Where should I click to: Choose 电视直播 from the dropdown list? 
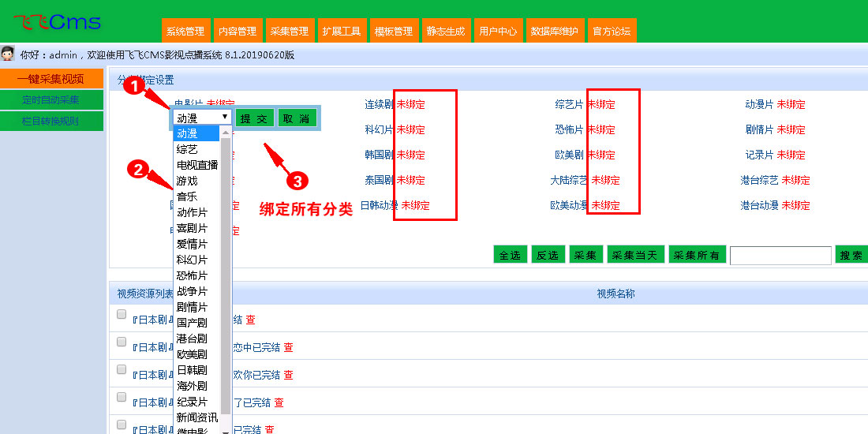(x=197, y=165)
